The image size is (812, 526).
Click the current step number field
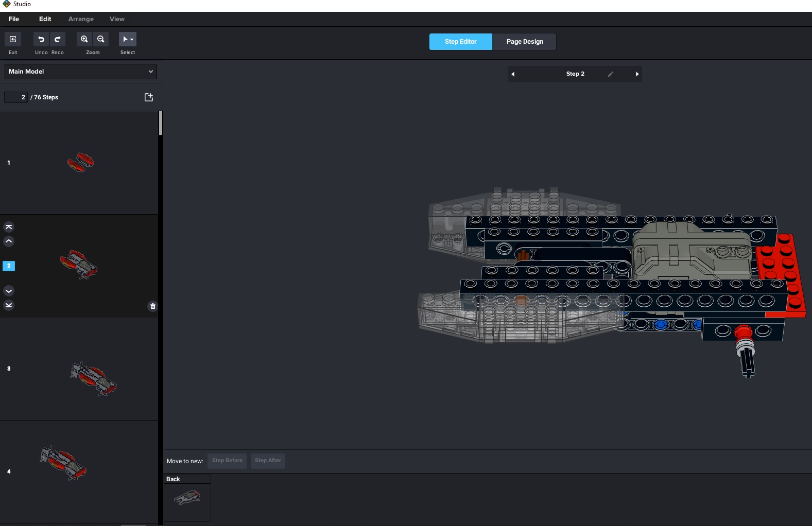coord(16,97)
